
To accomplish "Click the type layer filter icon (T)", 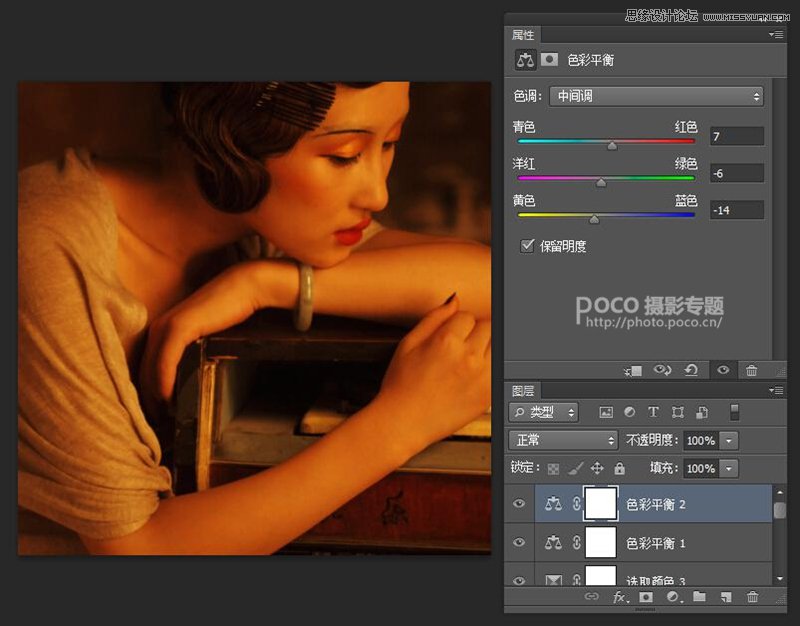I will [x=653, y=412].
